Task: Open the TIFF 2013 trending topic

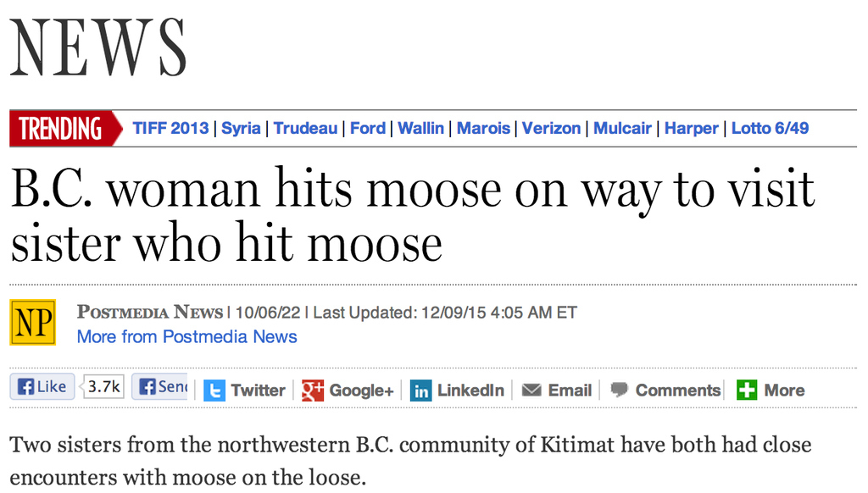Action: (x=170, y=129)
